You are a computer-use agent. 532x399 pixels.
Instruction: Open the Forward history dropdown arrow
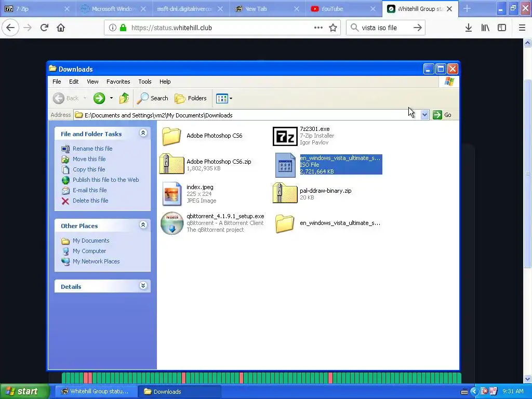coord(111,98)
